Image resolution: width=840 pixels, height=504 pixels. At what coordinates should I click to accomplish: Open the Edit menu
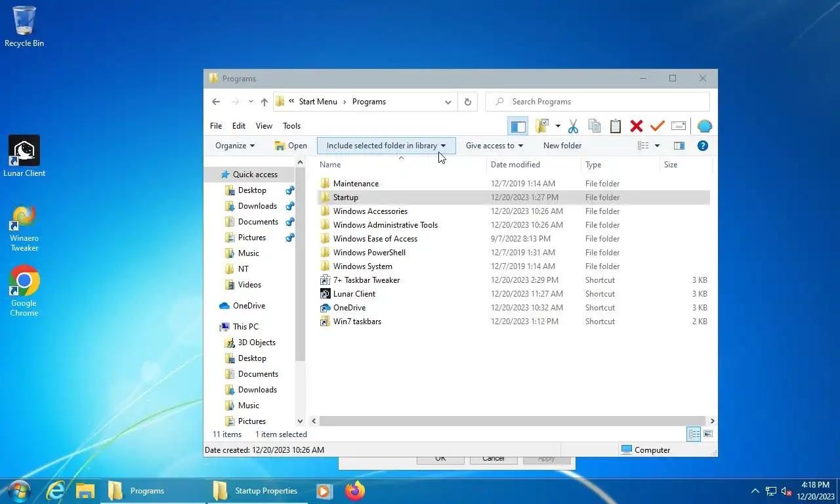pos(239,126)
